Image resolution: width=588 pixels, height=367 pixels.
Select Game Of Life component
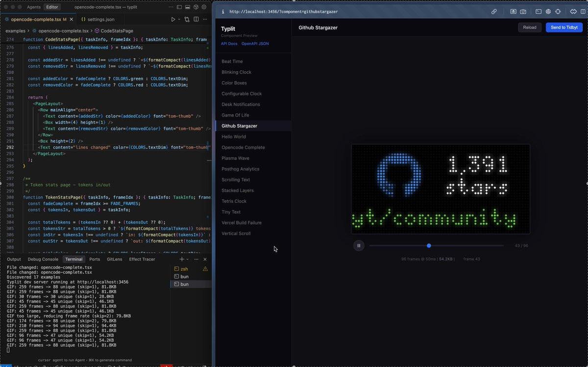click(254, 115)
